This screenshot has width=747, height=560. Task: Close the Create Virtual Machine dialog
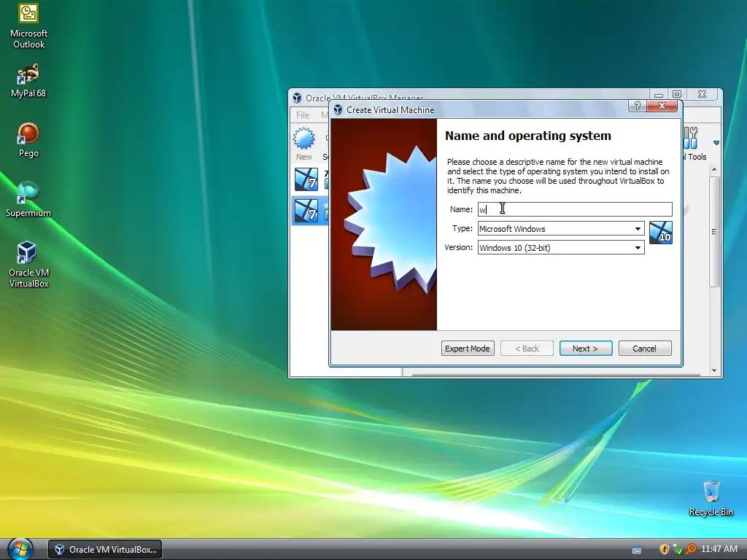click(x=662, y=106)
